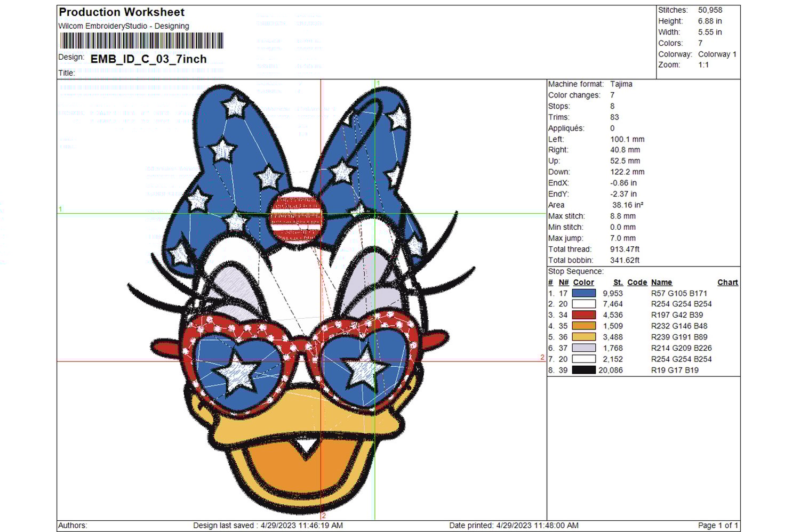Select the 'Name' column header
This screenshot has width=800, height=532.
coord(661,283)
